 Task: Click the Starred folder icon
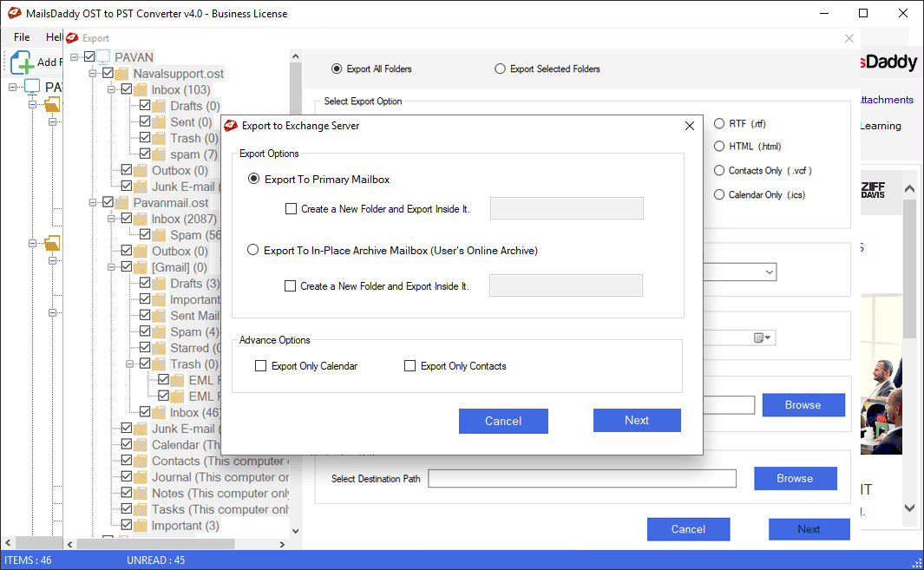159,348
